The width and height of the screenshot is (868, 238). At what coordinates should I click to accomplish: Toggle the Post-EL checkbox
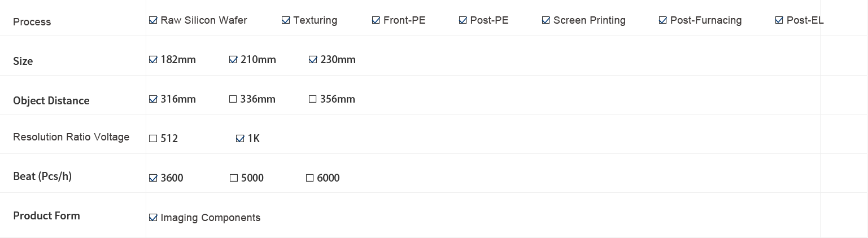click(x=779, y=20)
